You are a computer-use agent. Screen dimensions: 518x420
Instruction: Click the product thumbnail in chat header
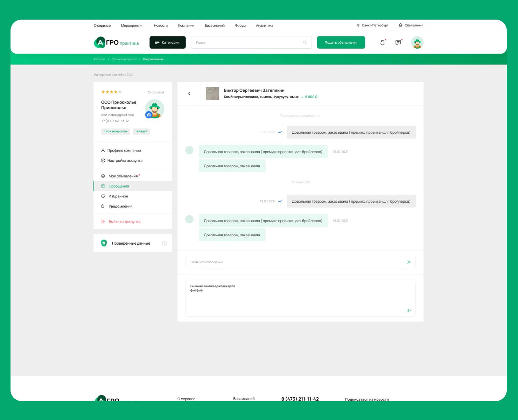[212, 94]
